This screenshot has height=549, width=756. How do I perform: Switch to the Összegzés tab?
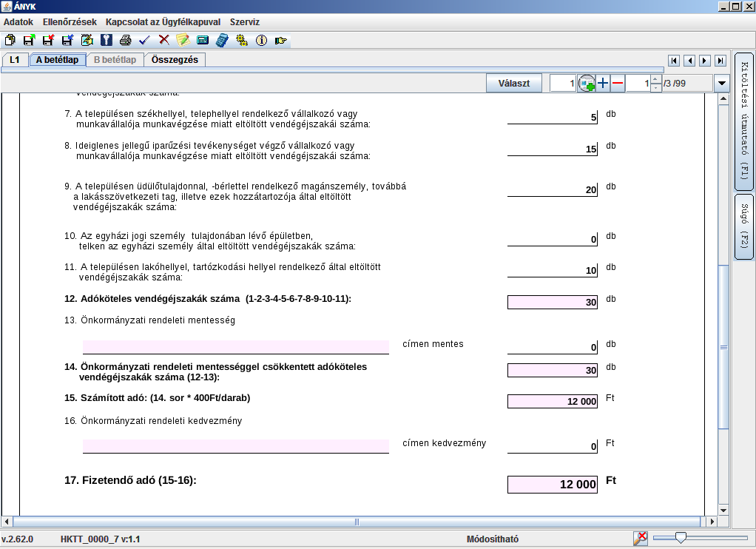[x=175, y=60]
